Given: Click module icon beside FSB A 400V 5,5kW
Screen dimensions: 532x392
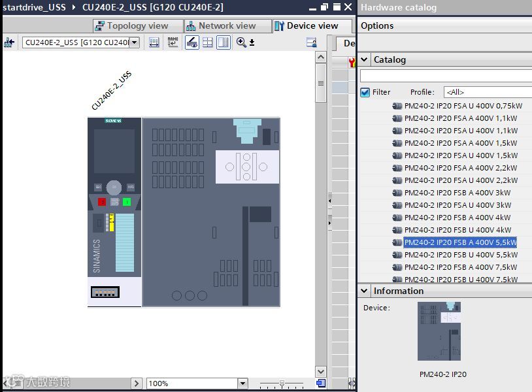Looking at the screenshot, I should coord(397,242).
